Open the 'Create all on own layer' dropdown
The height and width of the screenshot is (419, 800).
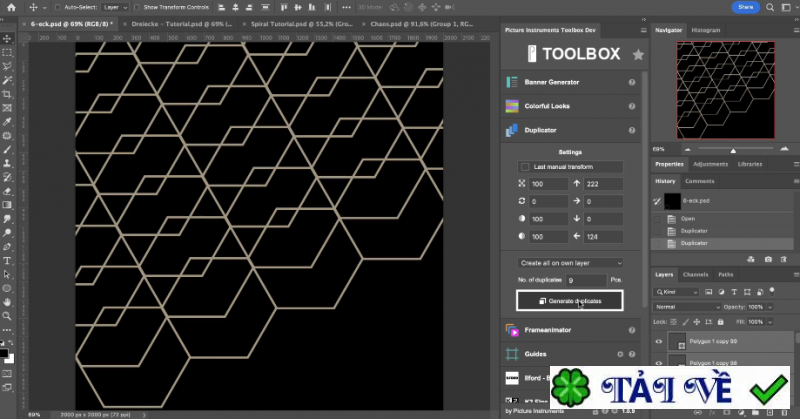[569, 263]
